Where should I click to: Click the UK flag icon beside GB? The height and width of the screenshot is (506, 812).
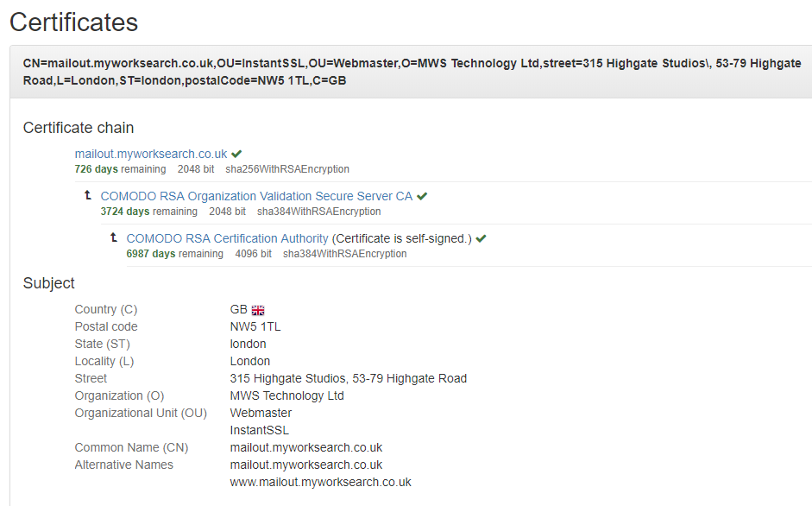click(x=258, y=310)
